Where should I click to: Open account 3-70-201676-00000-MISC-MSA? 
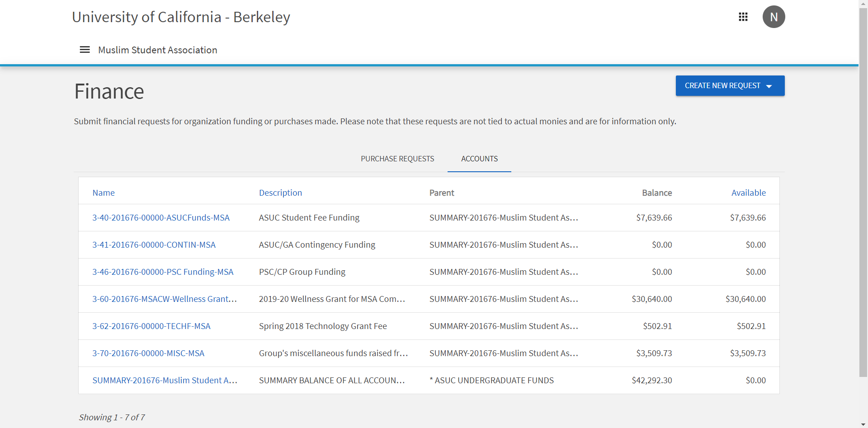[x=148, y=353]
